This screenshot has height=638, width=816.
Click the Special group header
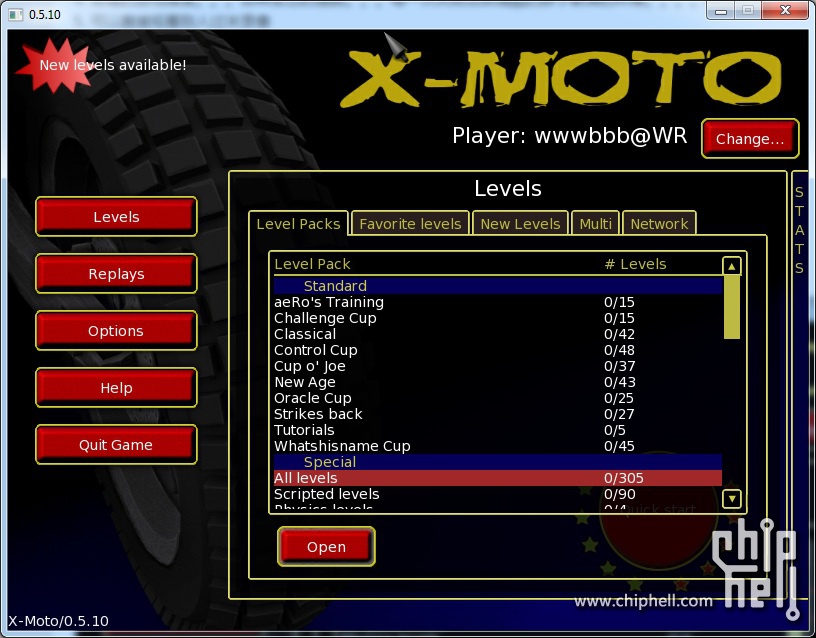click(498, 462)
